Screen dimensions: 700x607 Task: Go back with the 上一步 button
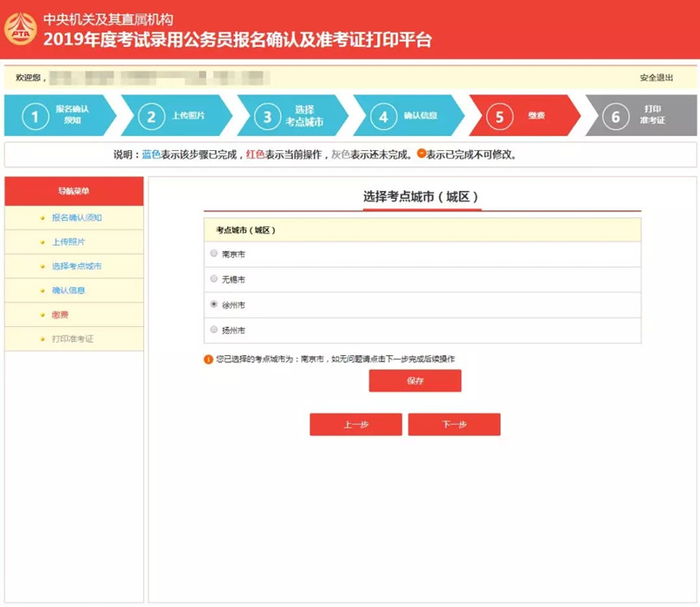(x=356, y=424)
